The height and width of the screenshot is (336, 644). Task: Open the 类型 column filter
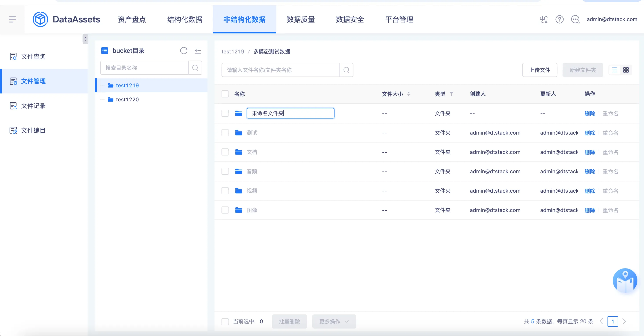point(451,94)
